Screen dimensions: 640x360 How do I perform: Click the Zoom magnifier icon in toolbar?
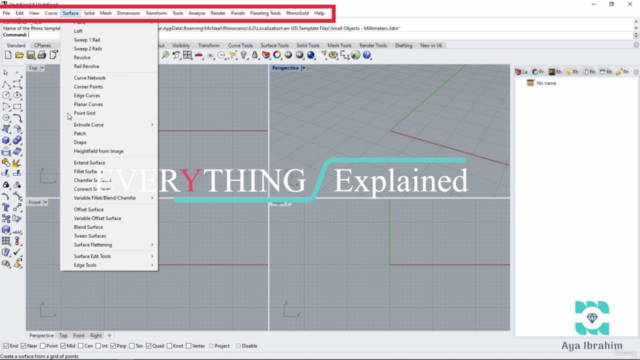(x=165, y=55)
